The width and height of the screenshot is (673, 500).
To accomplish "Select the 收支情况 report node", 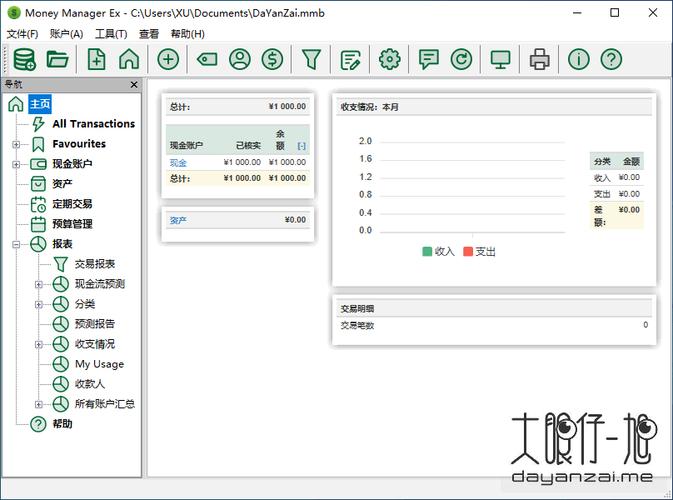I will click(94, 344).
